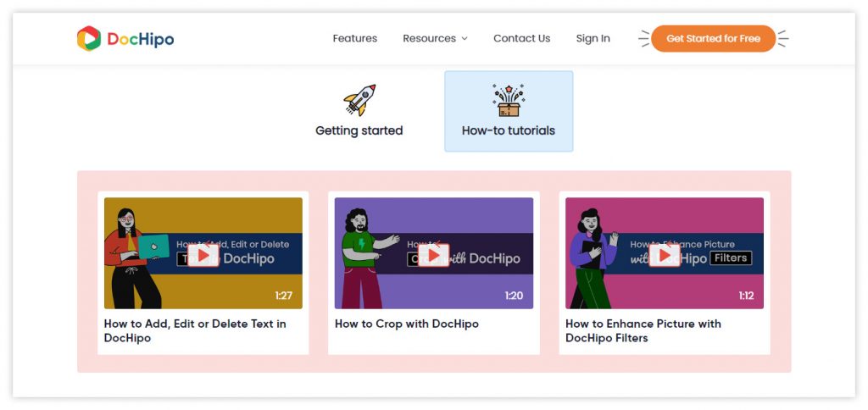This screenshot has width=868, height=410.
Task: Click the rocket icon above Getting started
Action: point(359,100)
